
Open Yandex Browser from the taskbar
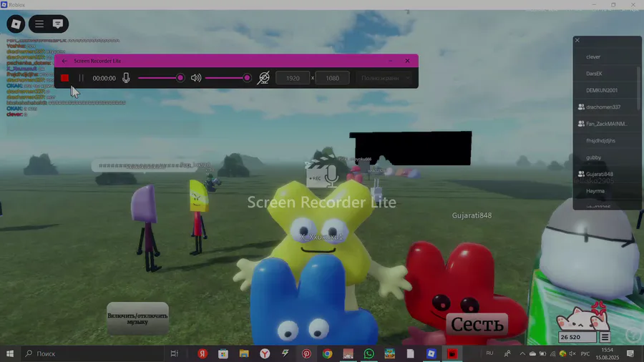[265, 353]
